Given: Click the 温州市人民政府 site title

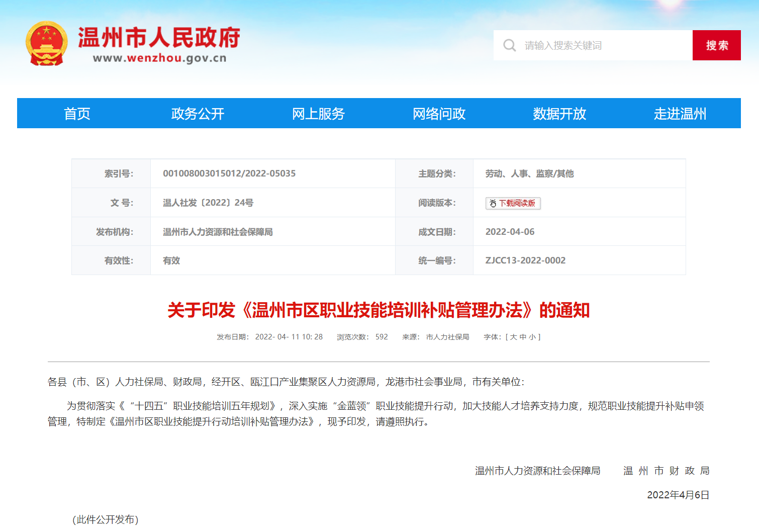Looking at the screenshot, I should tap(159, 38).
